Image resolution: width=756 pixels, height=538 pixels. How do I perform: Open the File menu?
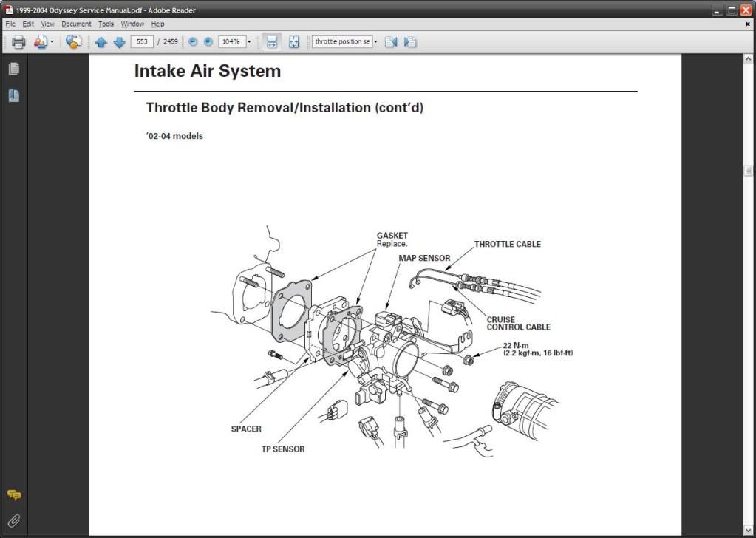(x=10, y=24)
